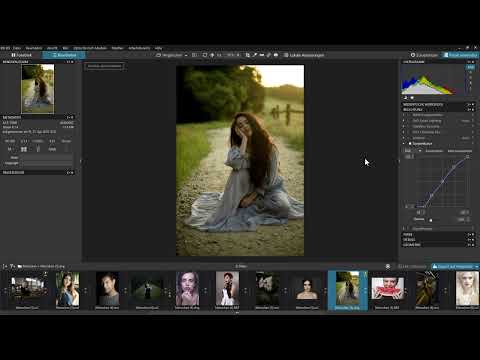Click the middle tone curve control point
The width and height of the screenshot is (480, 360).
point(443,181)
